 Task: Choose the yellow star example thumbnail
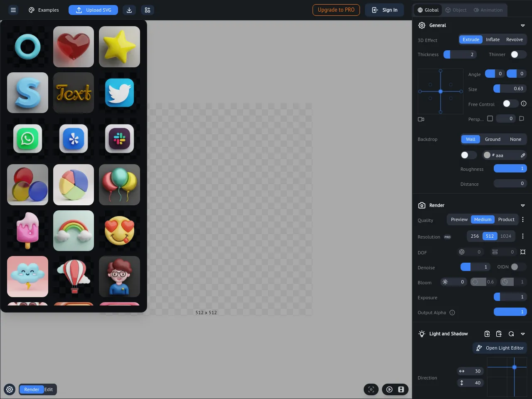click(x=119, y=47)
